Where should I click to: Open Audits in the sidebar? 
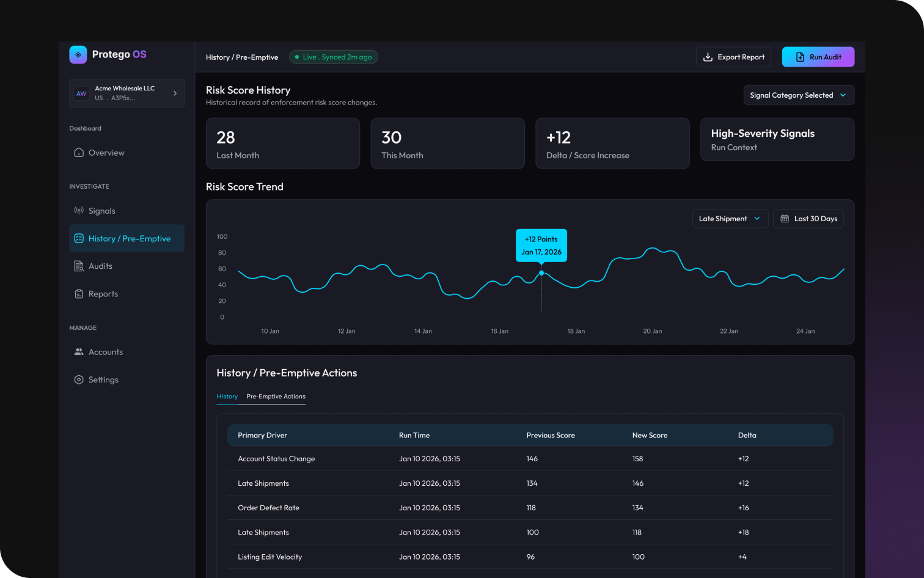coord(127,266)
